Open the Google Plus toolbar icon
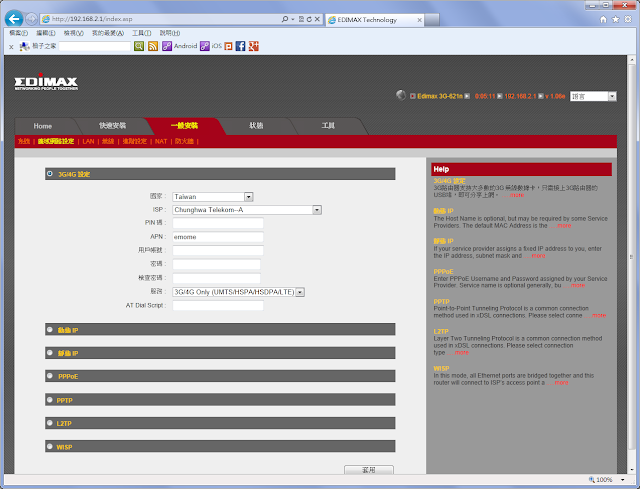The height and width of the screenshot is (489, 640). (x=254, y=46)
